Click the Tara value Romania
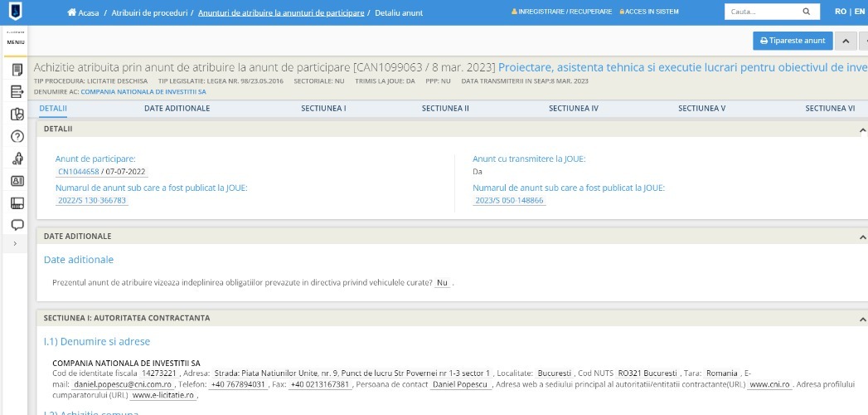This screenshot has height=415, width=868. click(x=722, y=373)
